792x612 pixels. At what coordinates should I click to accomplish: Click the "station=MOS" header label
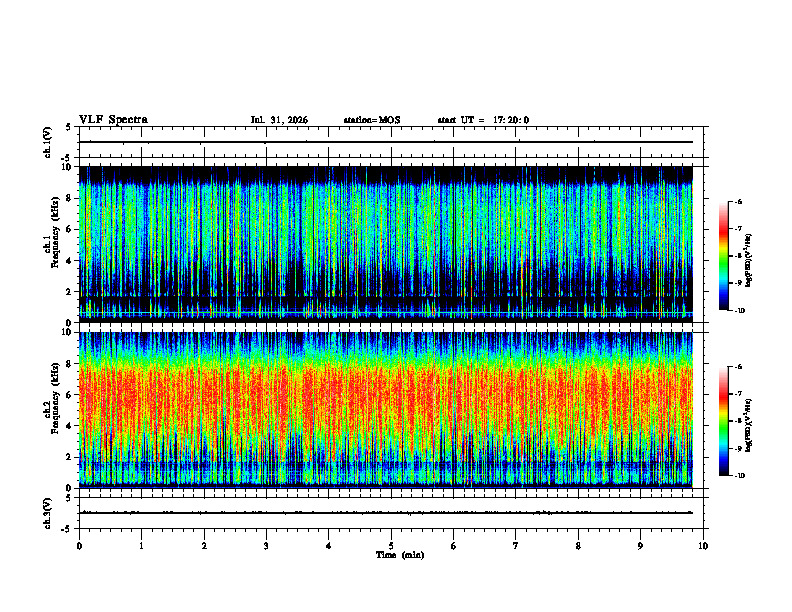point(372,120)
